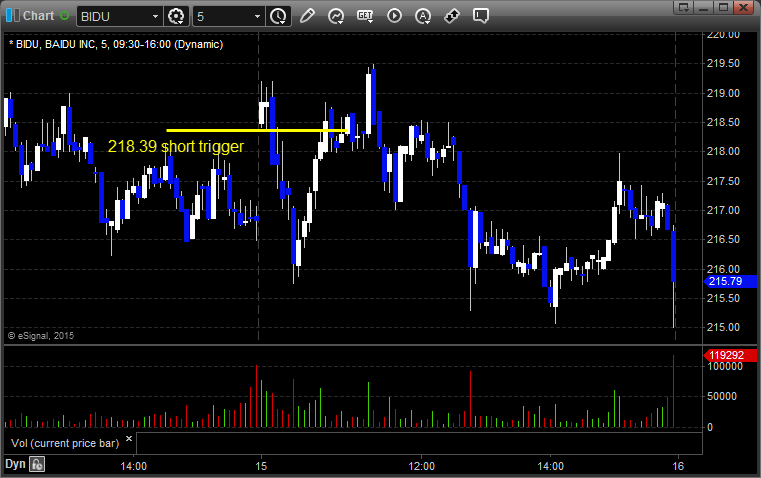
Task: Click the Chart title label
Action: [38, 16]
